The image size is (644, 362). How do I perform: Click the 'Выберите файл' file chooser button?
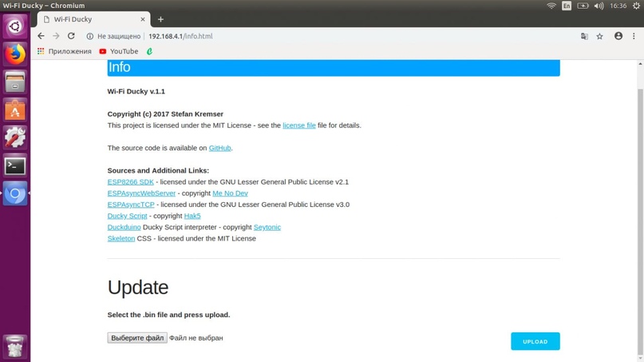click(x=137, y=338)
